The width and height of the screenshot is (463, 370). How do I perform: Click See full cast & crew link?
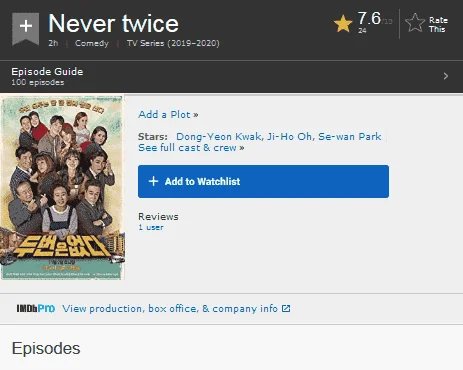pyautogui.click(x=191, y=148)
